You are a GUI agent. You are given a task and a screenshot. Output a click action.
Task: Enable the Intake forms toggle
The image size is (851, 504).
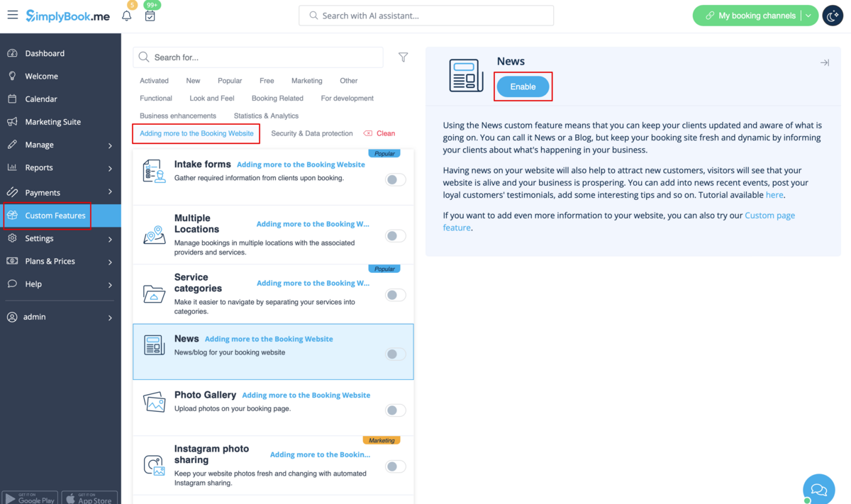pos(395,180)
